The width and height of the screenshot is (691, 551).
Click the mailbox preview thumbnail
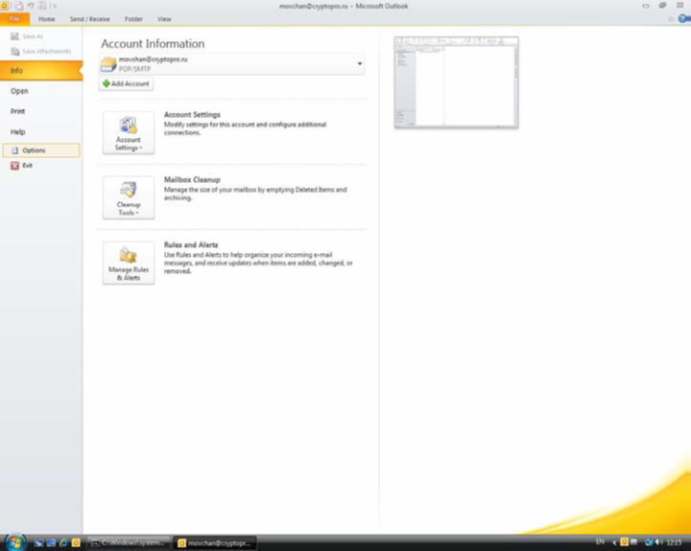[x=456, y=82]
